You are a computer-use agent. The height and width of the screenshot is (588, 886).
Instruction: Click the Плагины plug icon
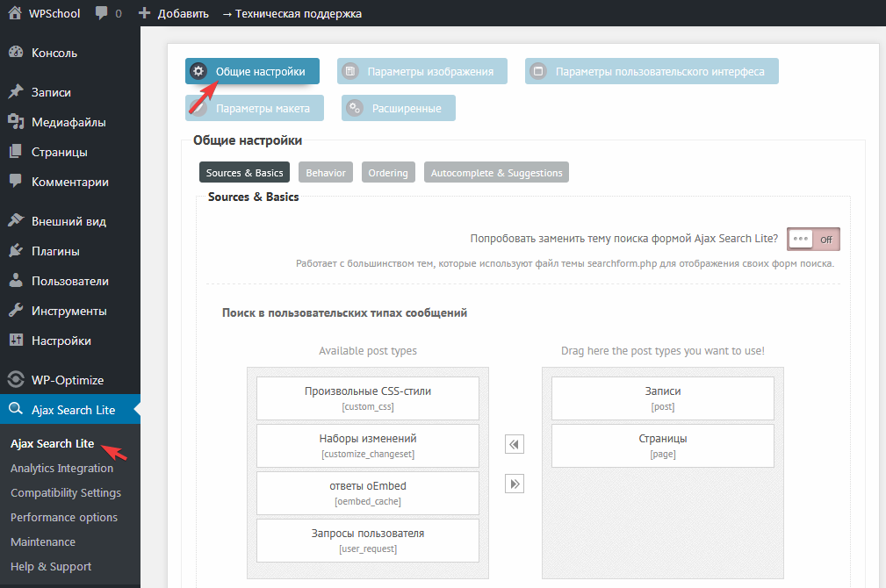pyautogui.click(x=16, y=251)
